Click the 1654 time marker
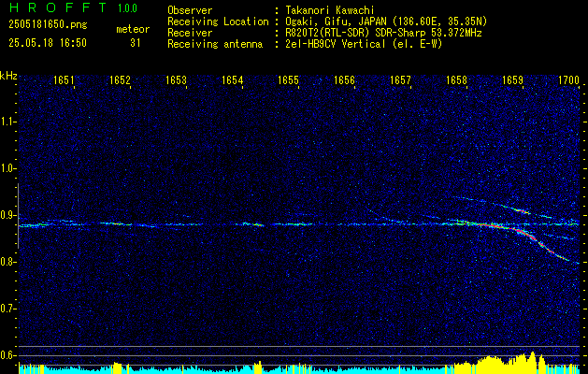This screenshot has height=374, width=588. pos(232,79)
